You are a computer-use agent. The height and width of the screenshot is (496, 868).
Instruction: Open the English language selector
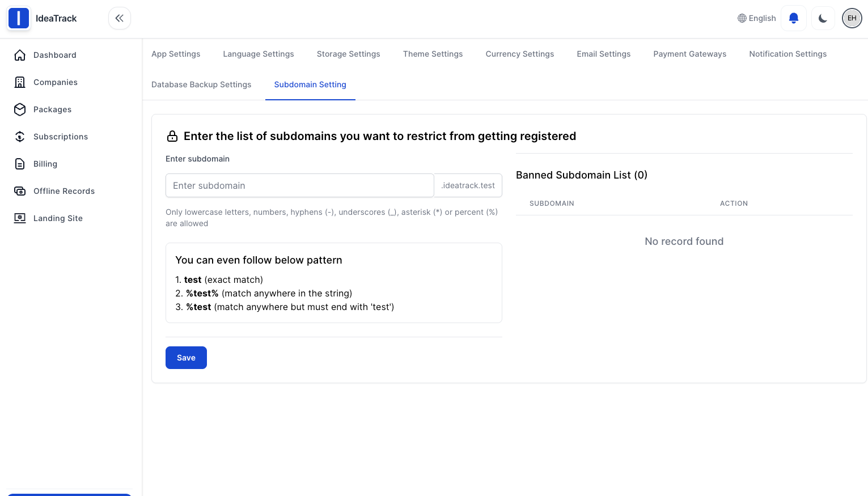[x=756, y=18]
